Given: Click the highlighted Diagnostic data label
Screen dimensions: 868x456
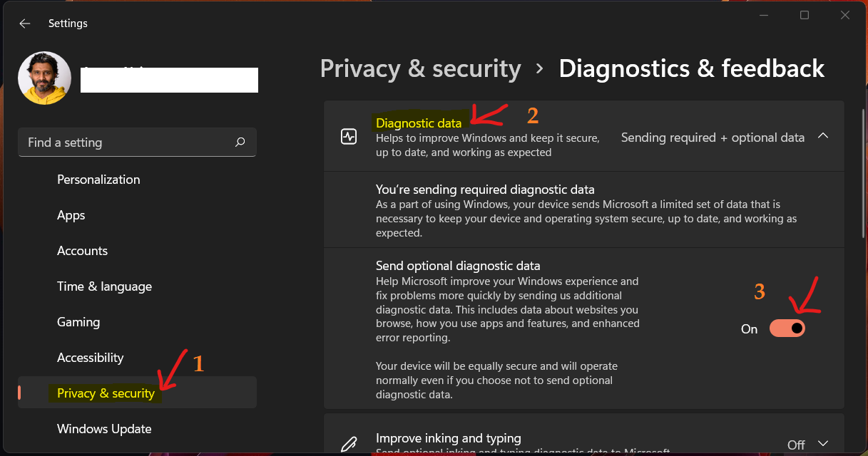Looking at the screenshot, I should (420, 123).
